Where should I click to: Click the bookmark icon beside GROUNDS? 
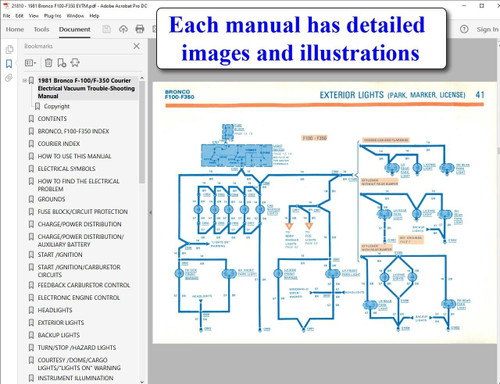(x=31, y=199)
